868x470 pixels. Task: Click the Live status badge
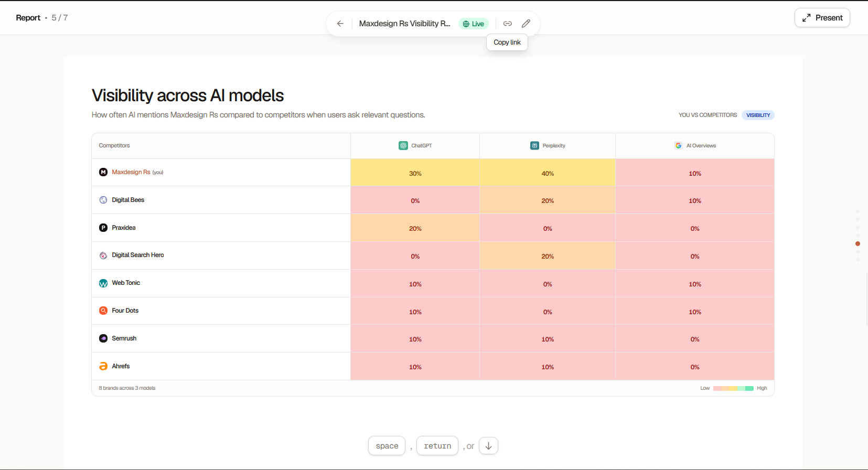[473, 24]
